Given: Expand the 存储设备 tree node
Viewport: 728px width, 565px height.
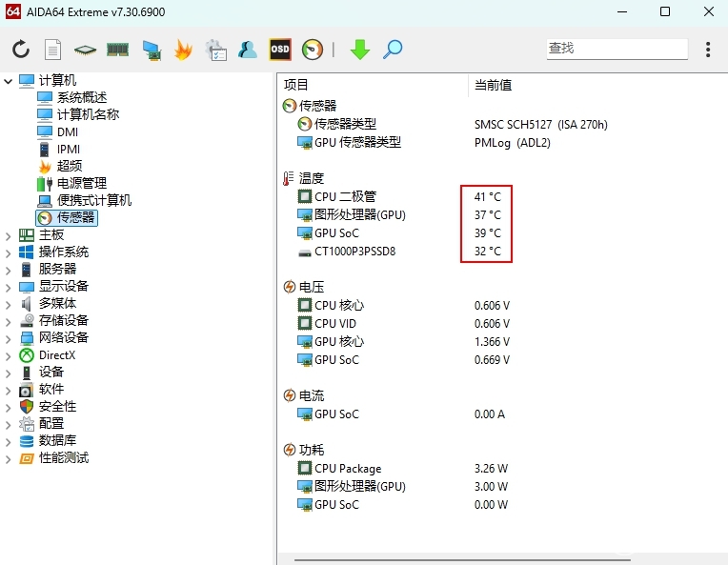Looking at the screenshot, I should pyautogui.click(x=8, y=322).
